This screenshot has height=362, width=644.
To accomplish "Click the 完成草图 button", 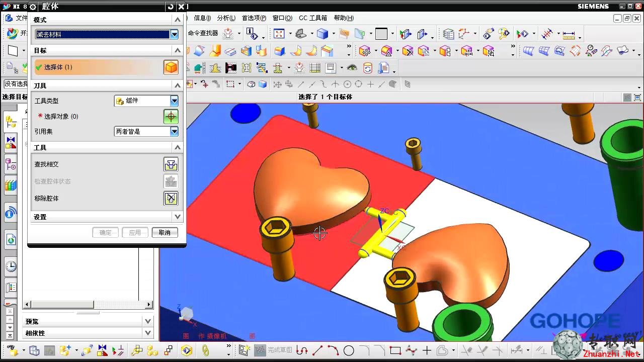I will [x=273, y=350].
